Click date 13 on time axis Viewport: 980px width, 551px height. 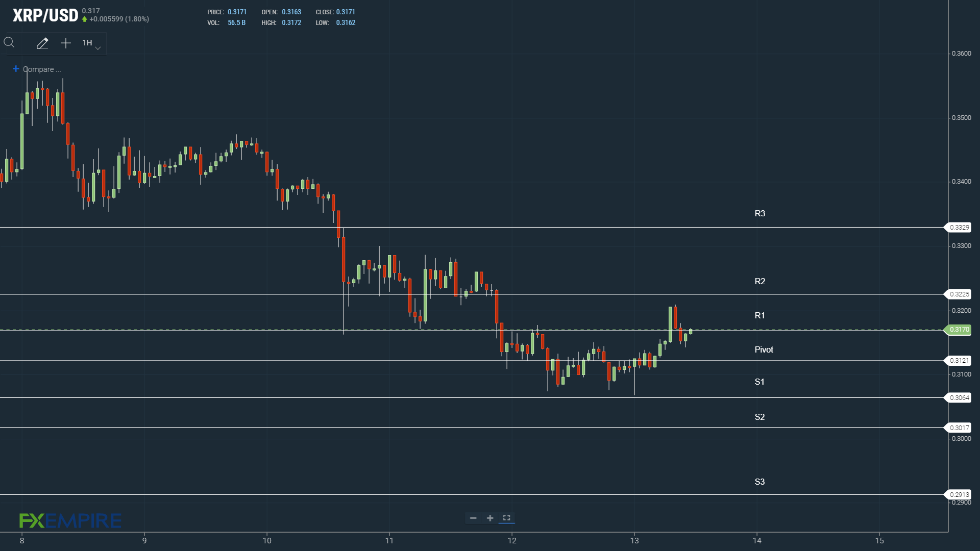pyautogui.click(x=634, y=541)
